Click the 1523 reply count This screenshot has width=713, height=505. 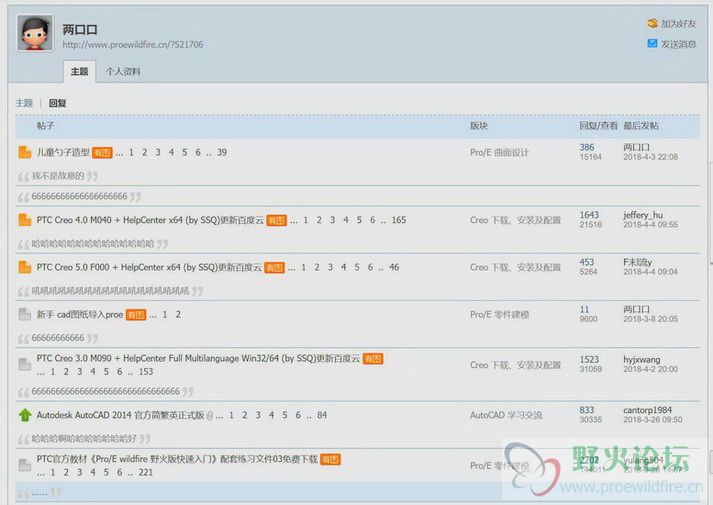pyautogui.click(x=589, y=360)
